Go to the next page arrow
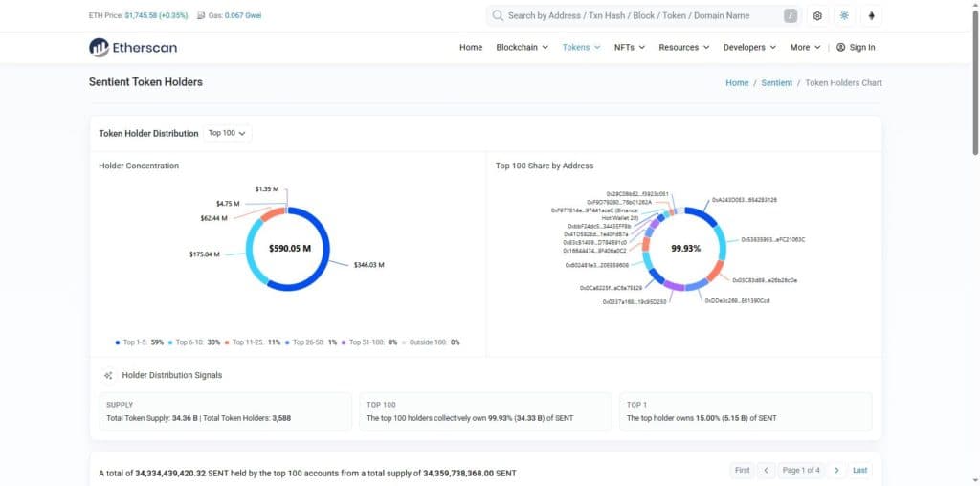This screenshot has height=486, width=980. [836, 471]
